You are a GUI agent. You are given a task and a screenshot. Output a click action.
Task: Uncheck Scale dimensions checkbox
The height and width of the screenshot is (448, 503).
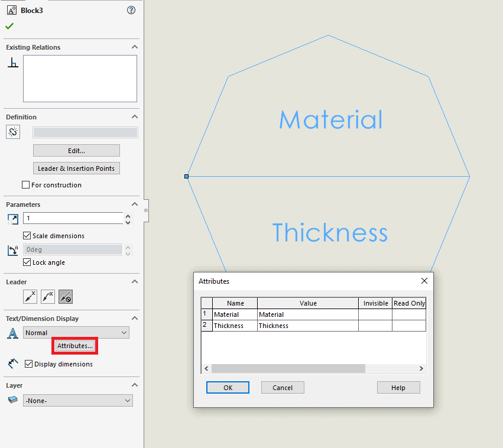coord(27,236)
